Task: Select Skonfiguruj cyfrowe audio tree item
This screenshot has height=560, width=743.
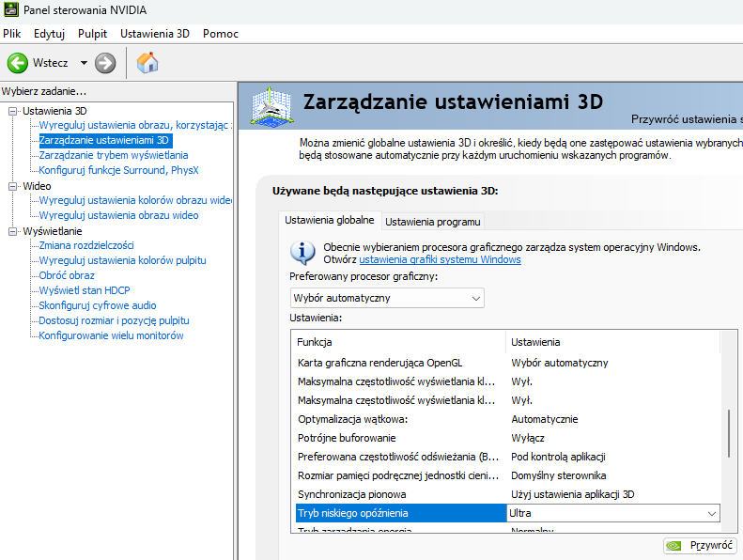Action: click(97, 305)
